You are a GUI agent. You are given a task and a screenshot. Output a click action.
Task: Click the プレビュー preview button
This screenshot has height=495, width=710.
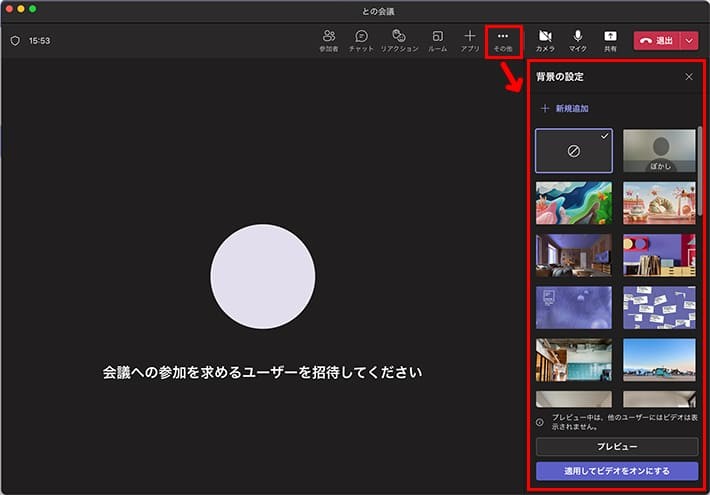coord(617,447)
